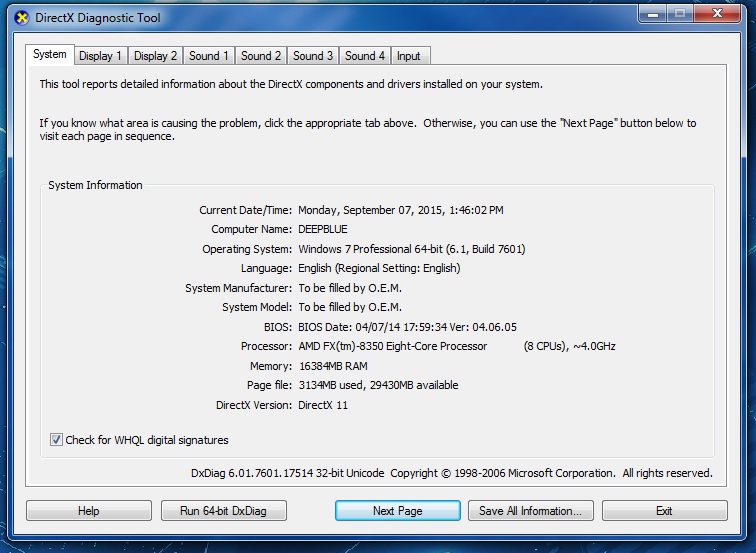This screenshot has width=756, height=553.
Task: Minimize the DirectX Diagnostic Tool window
Action: click(653, 14)
